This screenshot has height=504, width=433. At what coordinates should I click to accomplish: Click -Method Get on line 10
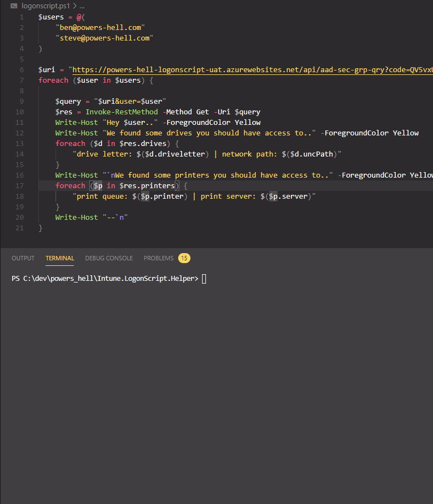pos(186,112)
